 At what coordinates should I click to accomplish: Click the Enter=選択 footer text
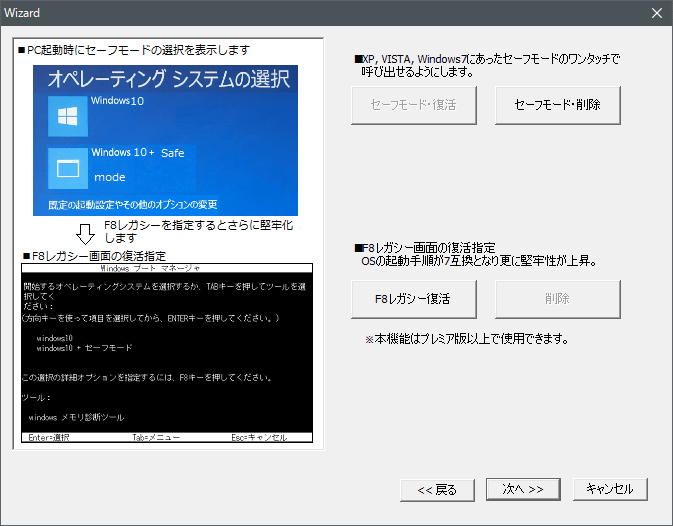[49, 437]
